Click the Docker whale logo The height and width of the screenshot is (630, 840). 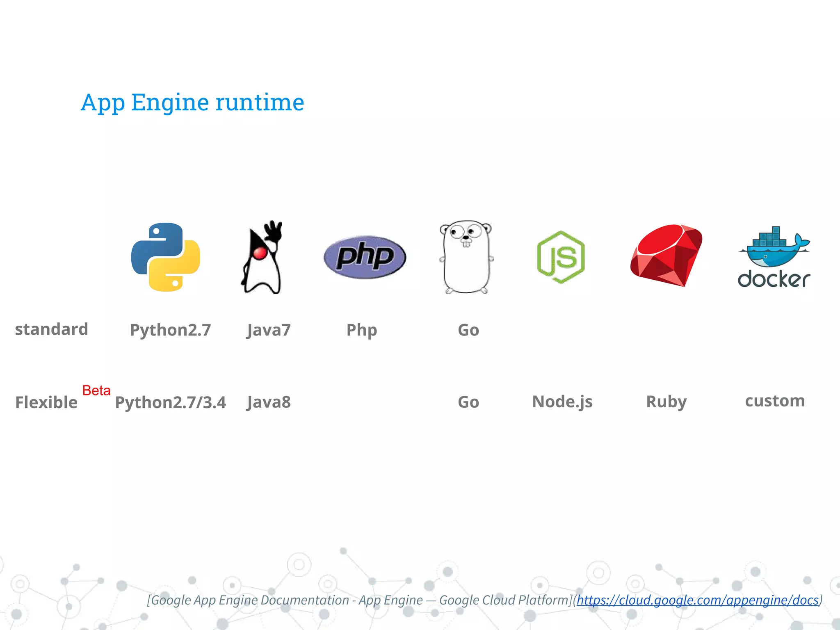click(774, 257)
